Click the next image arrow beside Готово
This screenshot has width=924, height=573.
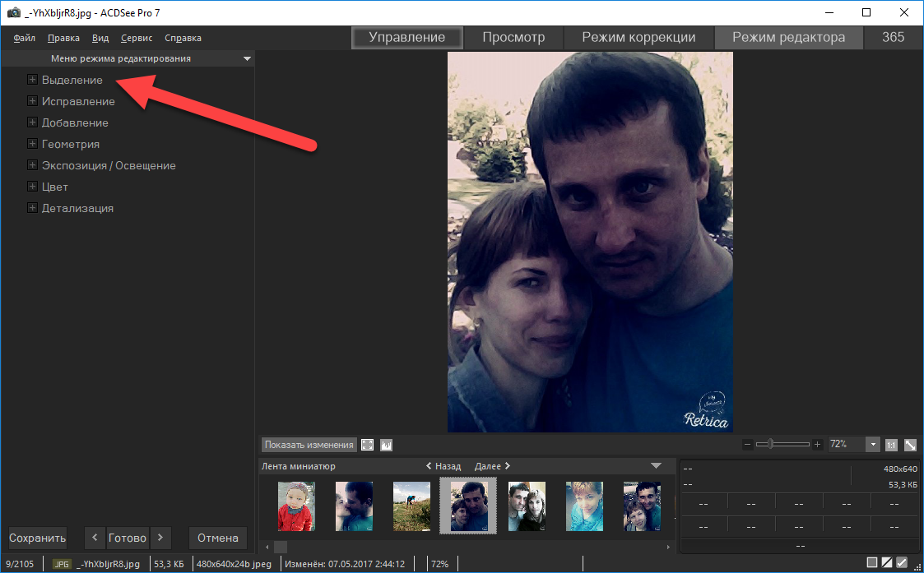[160, 538]
